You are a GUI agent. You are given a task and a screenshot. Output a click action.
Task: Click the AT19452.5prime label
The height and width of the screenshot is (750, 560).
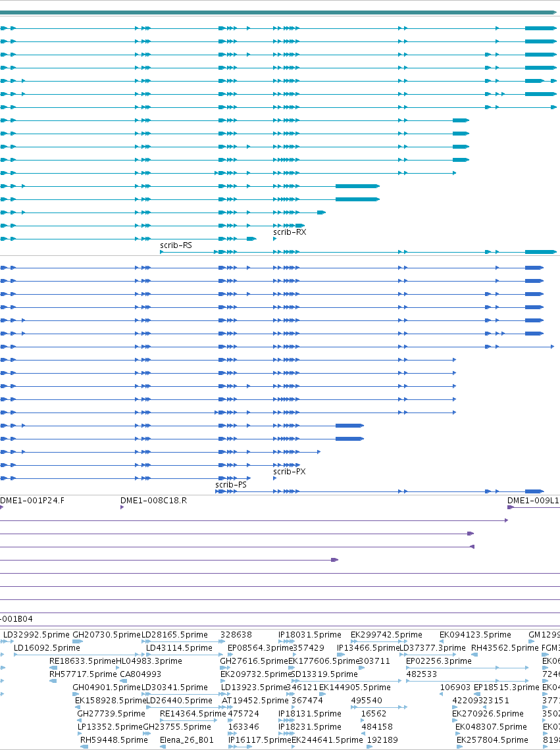[x=255, y=700]
